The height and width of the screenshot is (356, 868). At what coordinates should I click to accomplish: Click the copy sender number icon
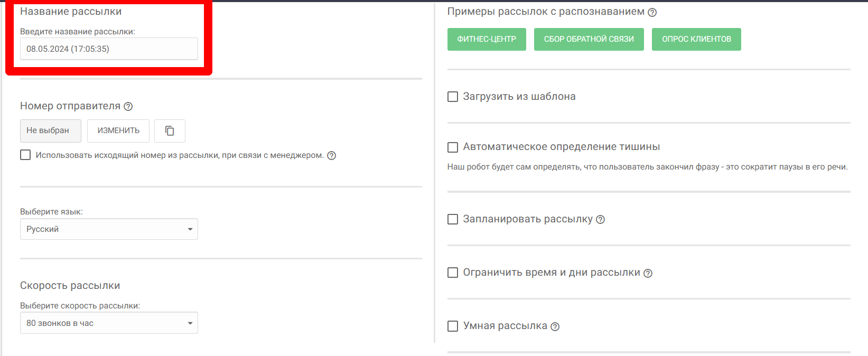[170, 131]
